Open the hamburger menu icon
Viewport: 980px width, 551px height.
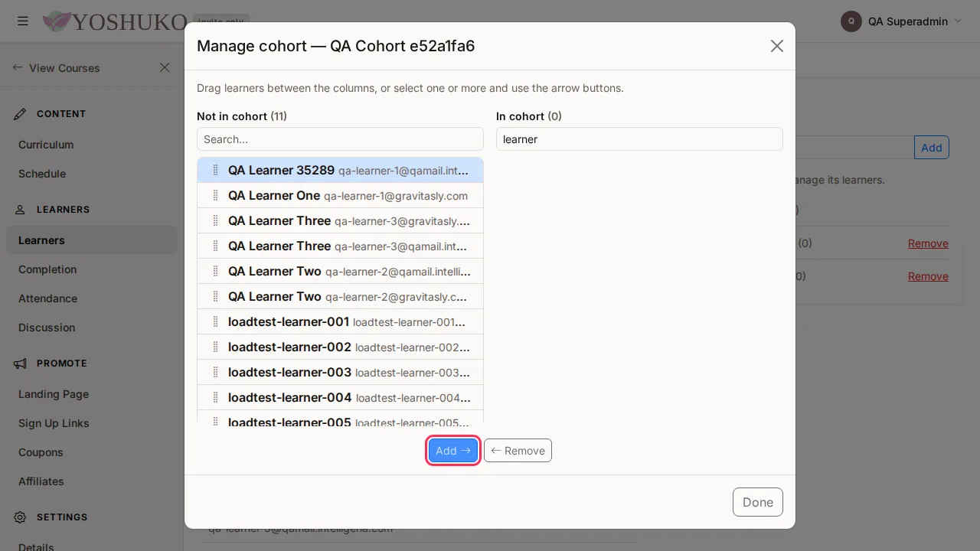23,21
